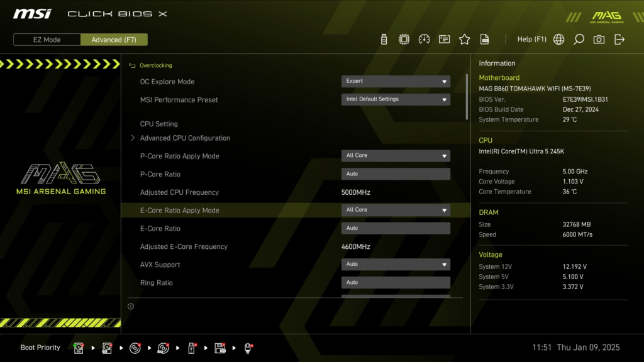Take a screenshot using the camera icon

pyautogui.click(x=599, y=39)
